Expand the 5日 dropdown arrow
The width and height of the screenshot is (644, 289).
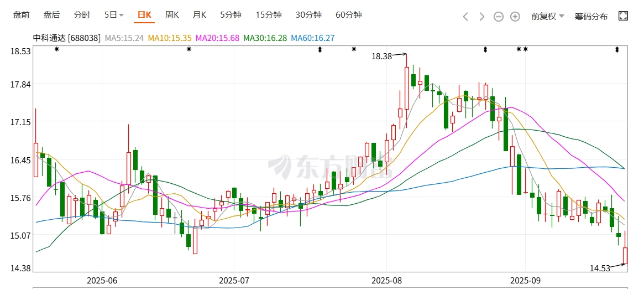click(x=121, y=16)
